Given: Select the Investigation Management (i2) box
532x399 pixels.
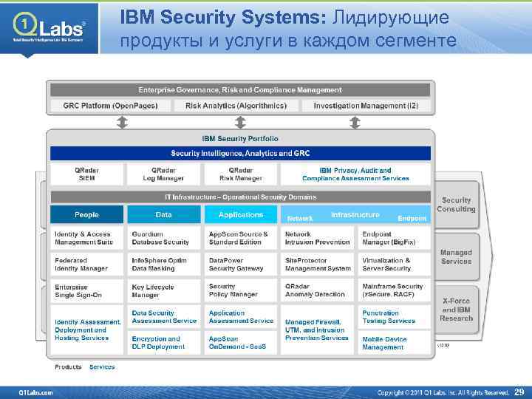Looking at the screenshot, I should tap(366, 106).
